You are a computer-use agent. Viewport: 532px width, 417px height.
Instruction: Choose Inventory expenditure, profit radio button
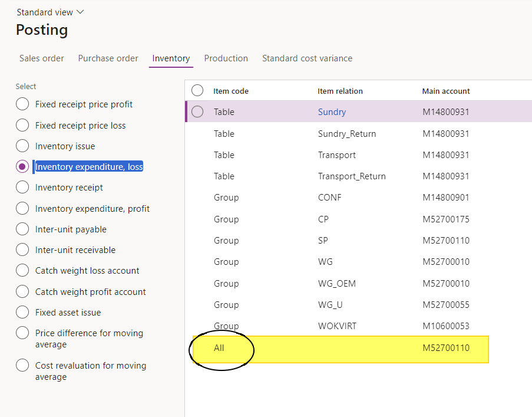tap(22, 209)
